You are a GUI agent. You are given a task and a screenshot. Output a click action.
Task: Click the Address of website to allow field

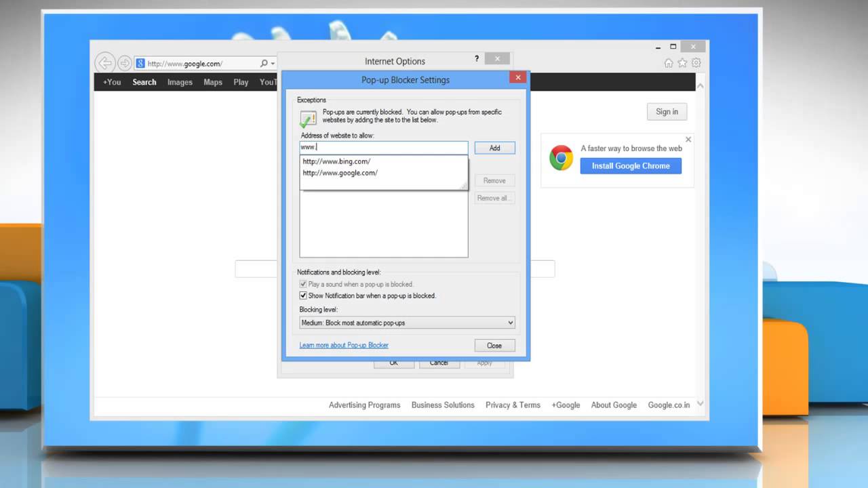pos(384,147)
